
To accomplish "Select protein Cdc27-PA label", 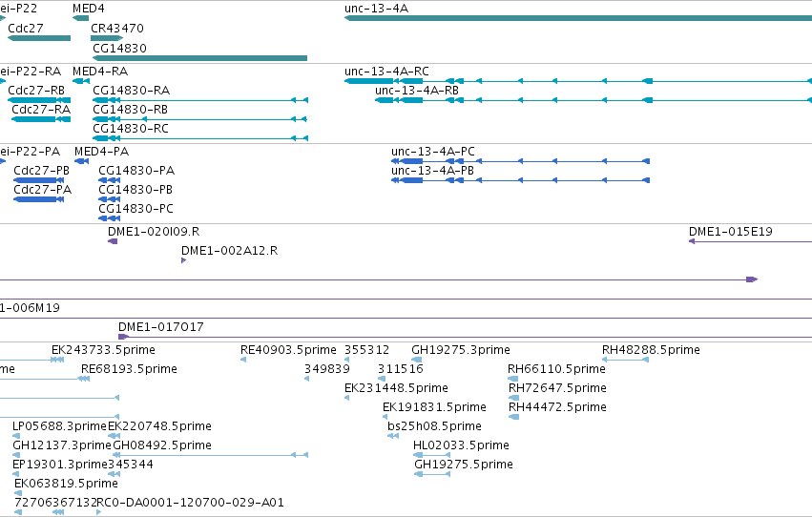I will pos(43,190).
